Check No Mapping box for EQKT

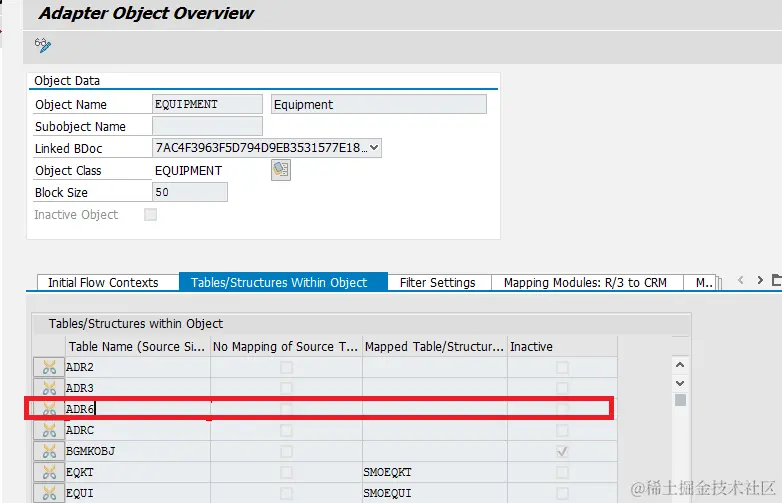point(286,472)
